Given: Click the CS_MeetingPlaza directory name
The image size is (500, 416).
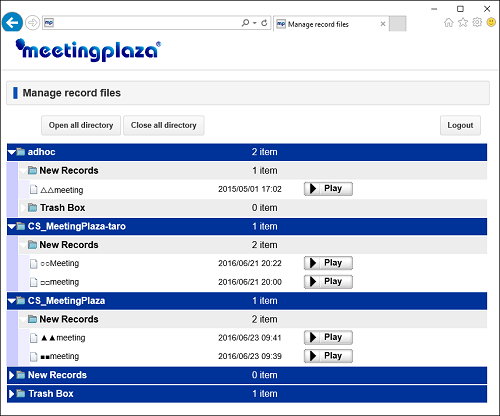Looking at the screenshot, I should coord(66,301).
